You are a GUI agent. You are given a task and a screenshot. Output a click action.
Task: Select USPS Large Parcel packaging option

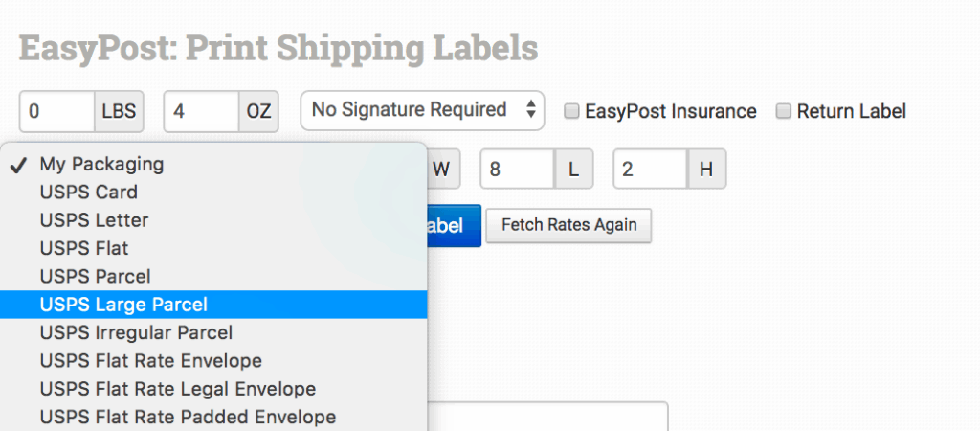pyautogui.click(x=124, y=305)
